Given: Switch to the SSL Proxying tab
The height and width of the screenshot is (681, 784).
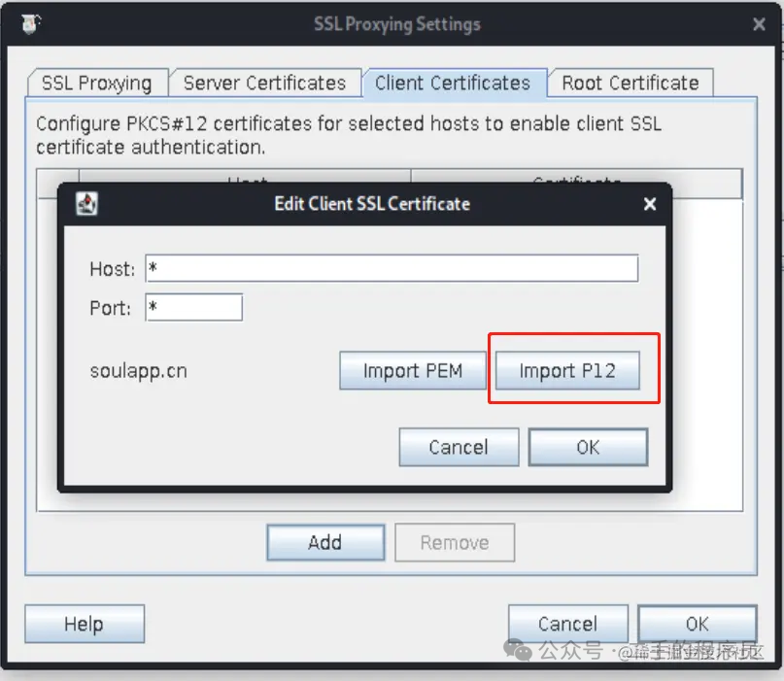Looking at the screenshot, I should pyautogui.click(x=97, y=83).
